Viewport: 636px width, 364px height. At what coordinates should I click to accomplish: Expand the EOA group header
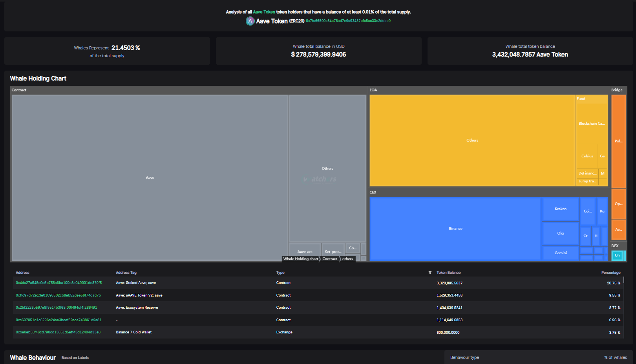click(x=373, y=90)
